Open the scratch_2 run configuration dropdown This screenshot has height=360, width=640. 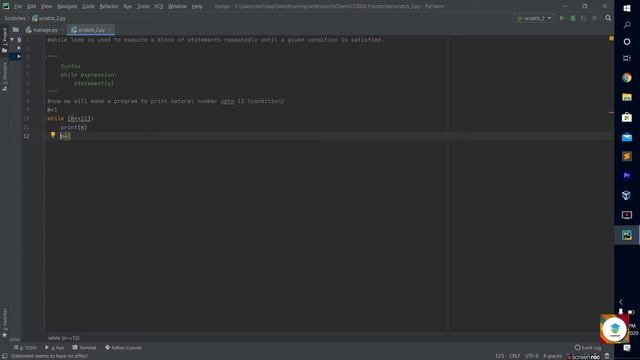tap(534, 18)
